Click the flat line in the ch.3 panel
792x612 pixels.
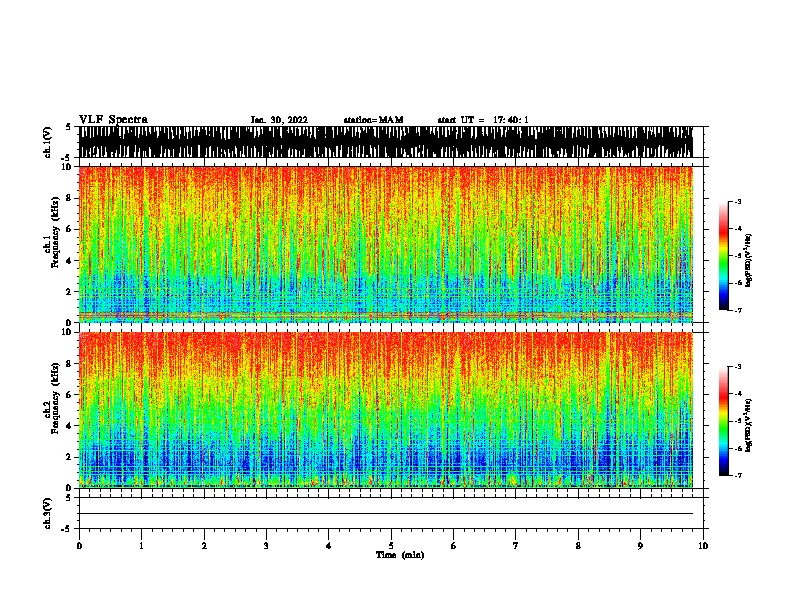click(386, 514)
